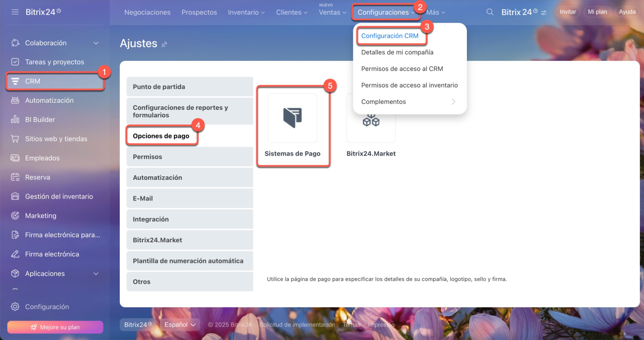Screen dimensions: 644x340
Task: Click the Mi plan button
Action: pyautogui.click(x=598, y=12)
